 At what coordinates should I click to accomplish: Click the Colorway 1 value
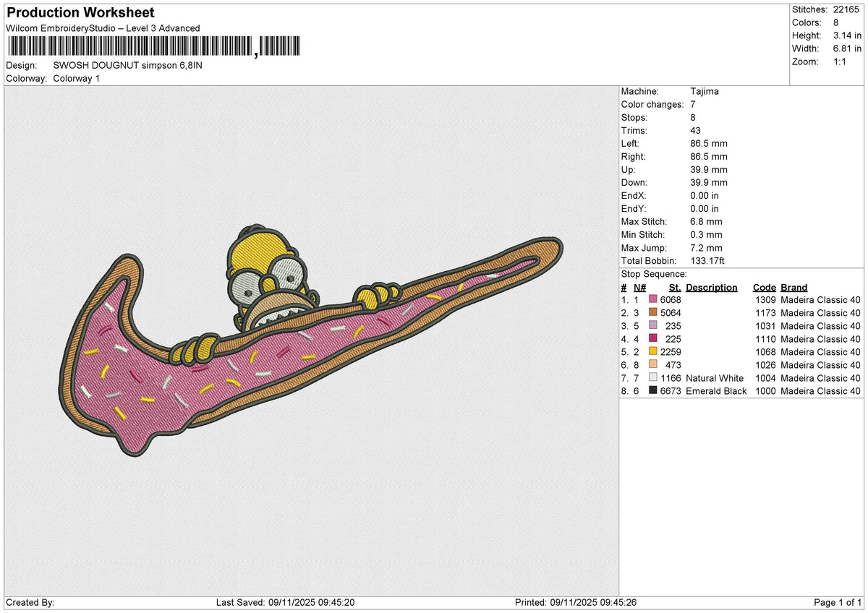(x=77, y=78)
